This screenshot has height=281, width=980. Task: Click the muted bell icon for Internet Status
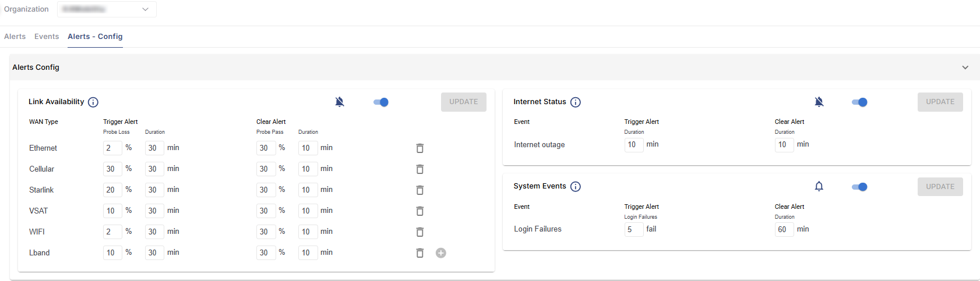click(819, 102)
